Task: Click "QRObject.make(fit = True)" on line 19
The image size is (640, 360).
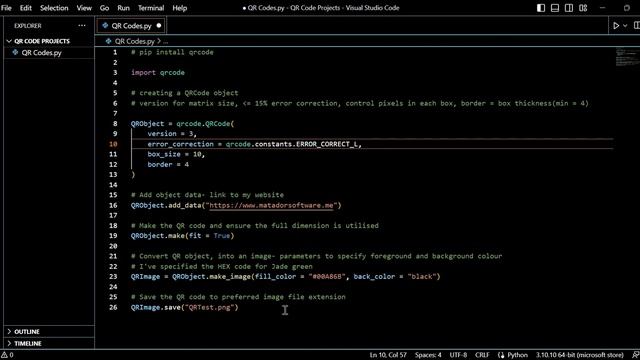Action: point(182,236)
